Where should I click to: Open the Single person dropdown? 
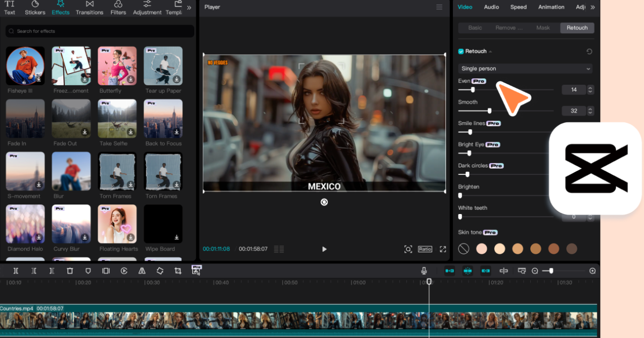click(x=525, y=69)
